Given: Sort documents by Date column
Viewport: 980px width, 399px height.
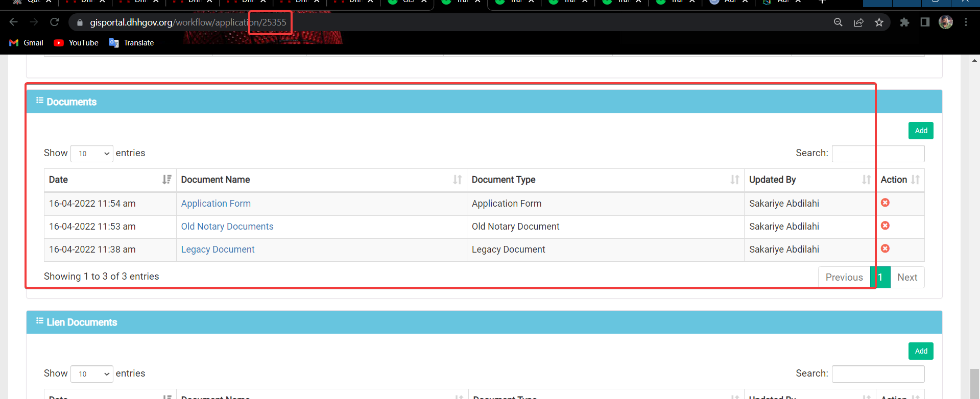Looking at the screenshot, I should (110, 180).
